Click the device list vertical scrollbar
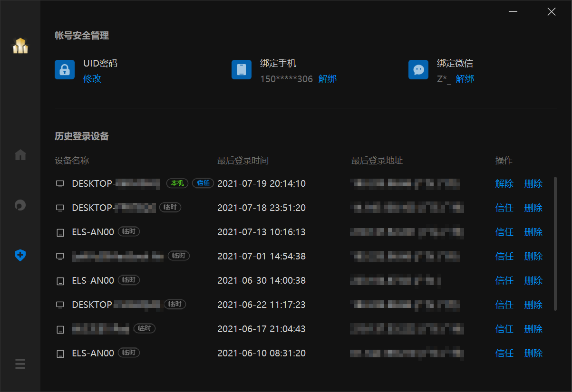Image resolution: width=572 pixels, height=392 pixels. click(x=555, y=244)
